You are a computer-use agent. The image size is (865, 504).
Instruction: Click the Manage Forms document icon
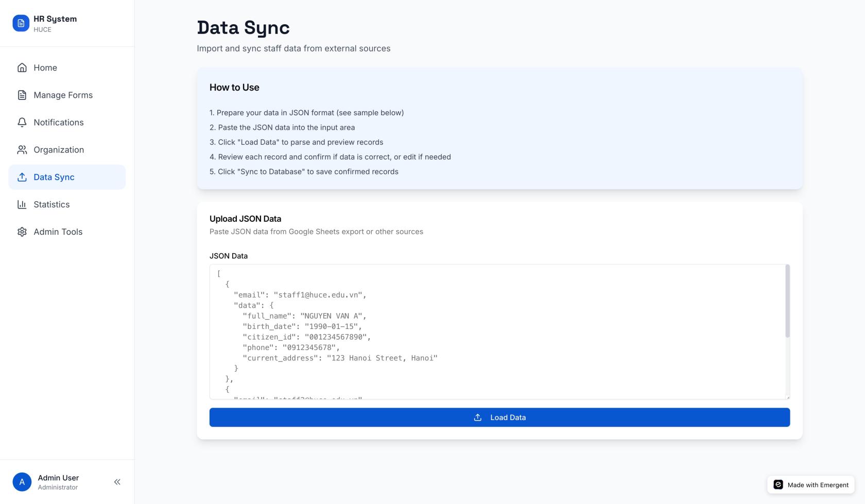click(x=22, y=95)
